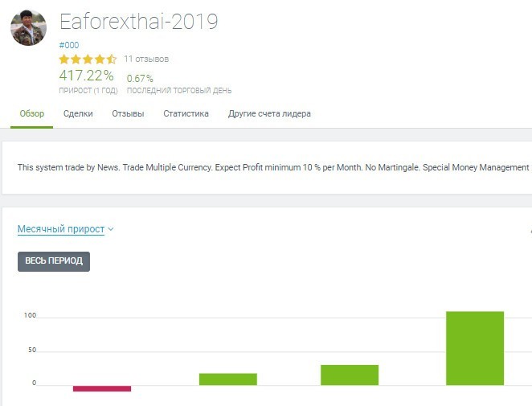Viewport: 532px width, 406px height.
Task: Click the 417.22% yearly growth value
Action: (x=86, y=76)
